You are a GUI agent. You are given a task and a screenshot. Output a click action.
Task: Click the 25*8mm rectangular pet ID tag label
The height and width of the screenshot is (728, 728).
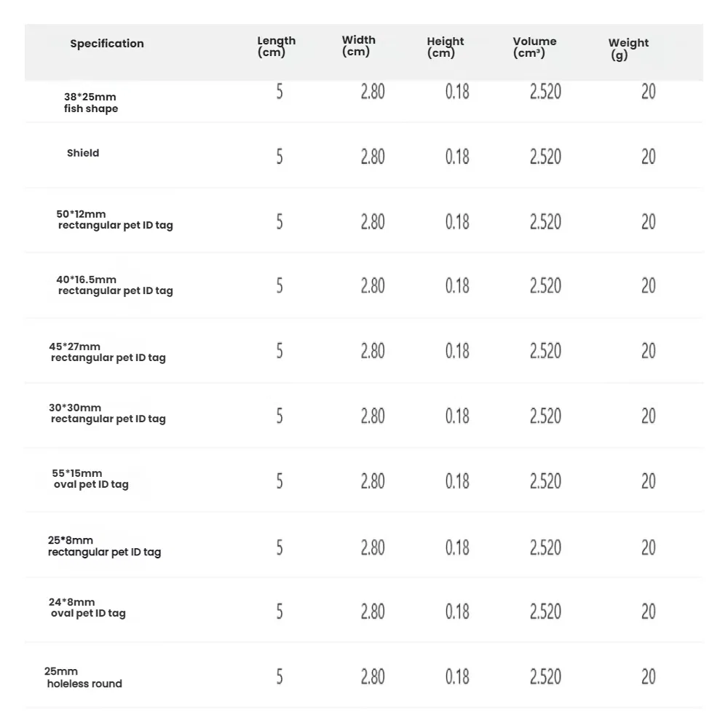[x=105, y=546]
